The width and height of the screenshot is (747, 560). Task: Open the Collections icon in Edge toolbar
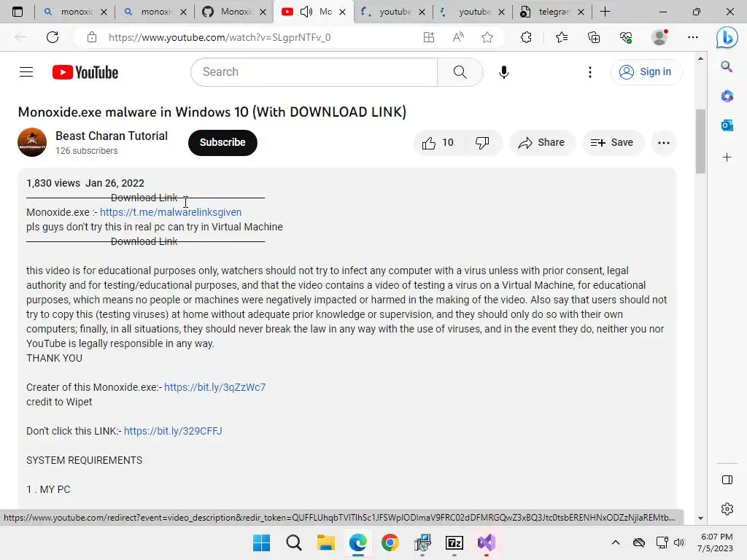coord(594,37)
